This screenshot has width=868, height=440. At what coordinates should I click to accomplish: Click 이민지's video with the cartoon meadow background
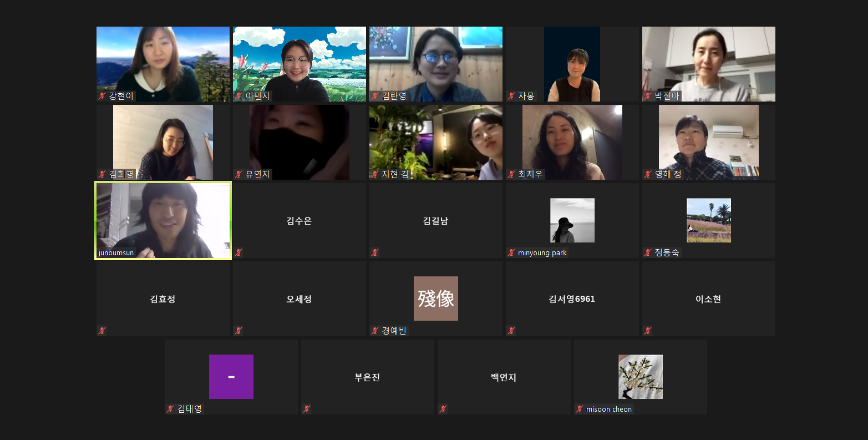pyautogui.click(x=300, y=64)
